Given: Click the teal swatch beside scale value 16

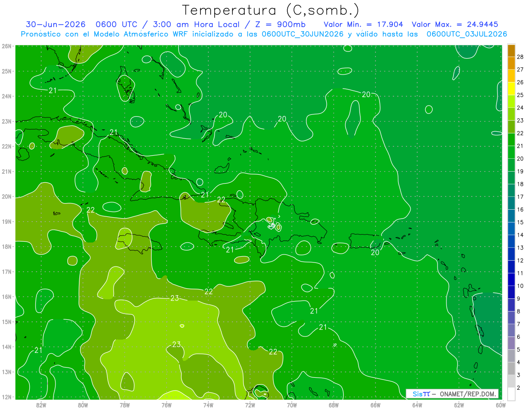Looking at the screenshot, I should coord(511,203).
